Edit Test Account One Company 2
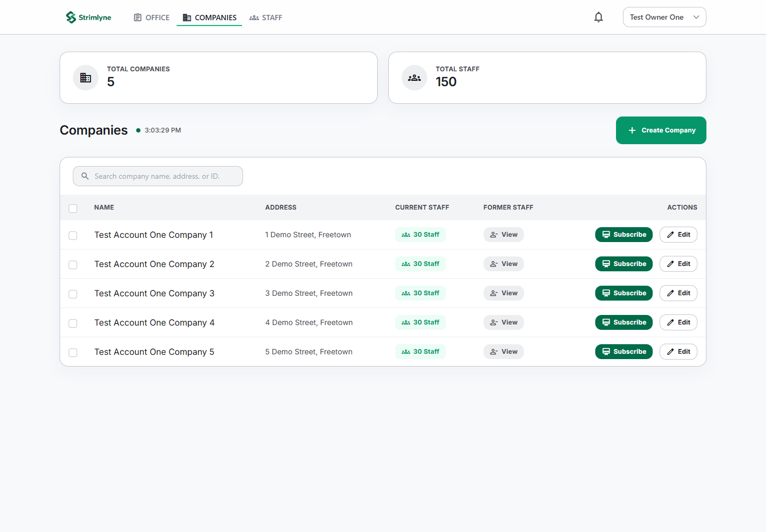766x532 pixels. point(678,264)
